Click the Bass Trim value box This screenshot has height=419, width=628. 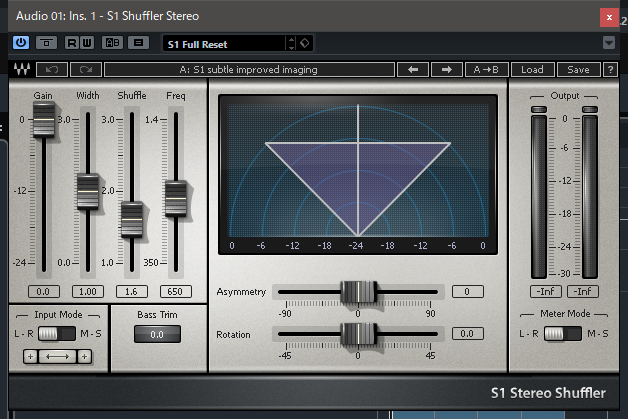(157, 334)
